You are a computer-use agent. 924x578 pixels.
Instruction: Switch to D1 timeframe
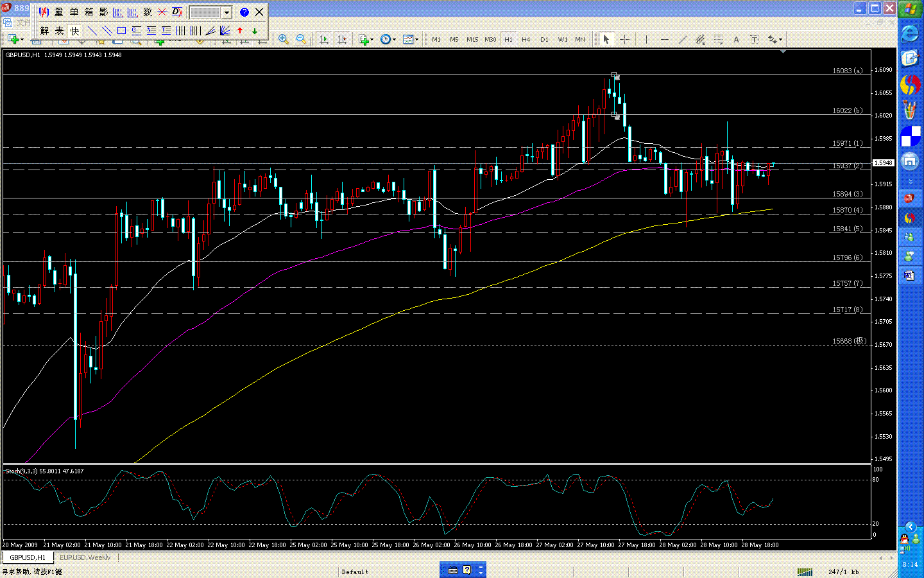[544, 39]
